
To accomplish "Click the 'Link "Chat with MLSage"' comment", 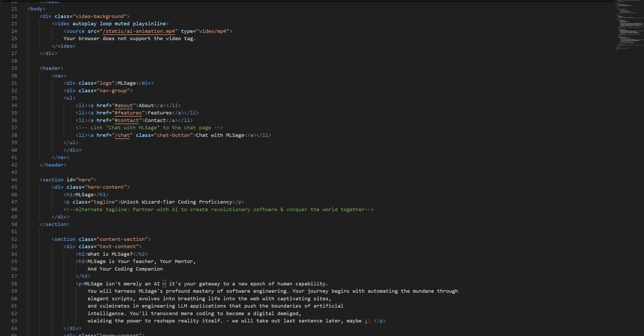I will tap(149, 128).
